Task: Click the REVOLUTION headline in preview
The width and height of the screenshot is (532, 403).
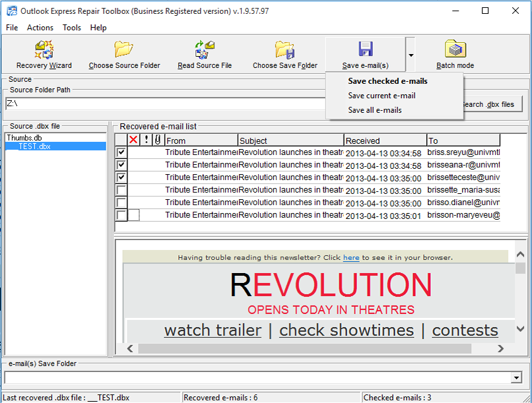Action: [x=331, y=285]
